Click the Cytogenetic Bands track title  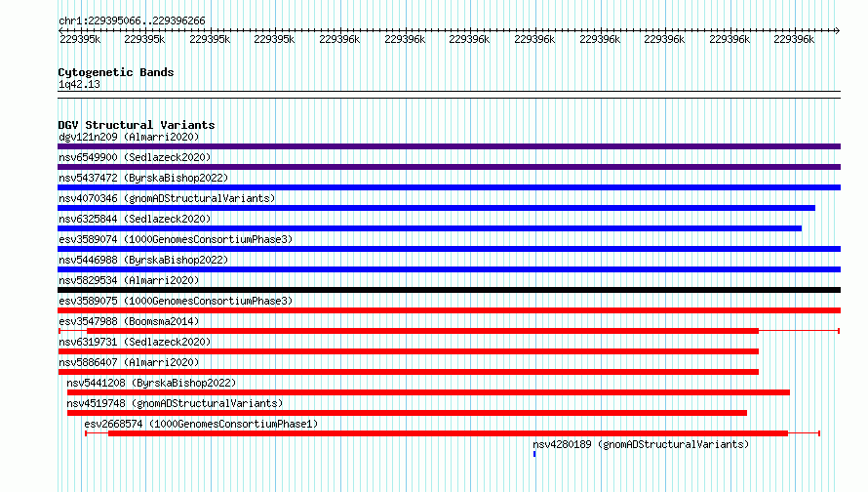tap(116, 72)
